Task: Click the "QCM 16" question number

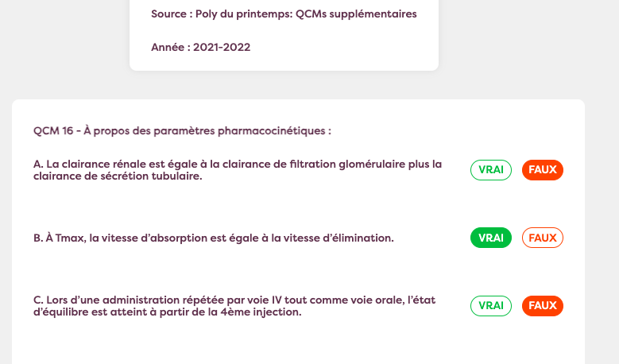Action: tap(53, 131)
